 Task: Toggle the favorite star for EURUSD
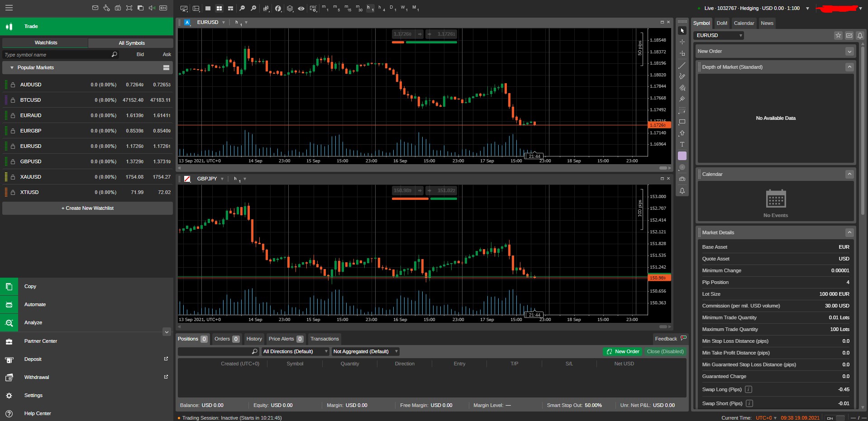(838, 35)
